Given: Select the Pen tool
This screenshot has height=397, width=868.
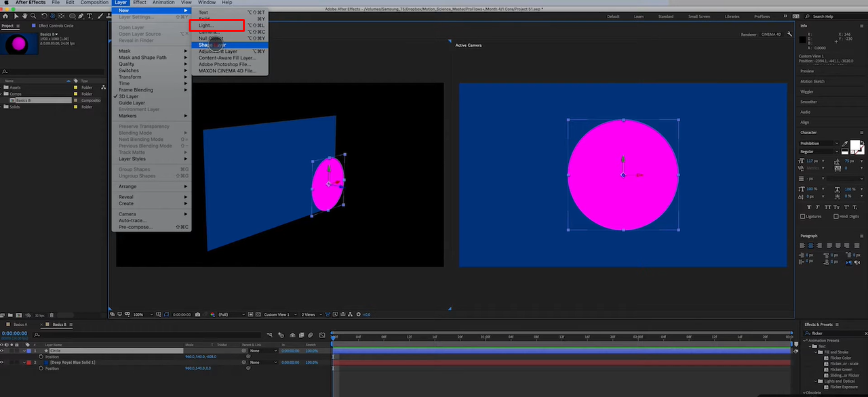Looking at the screenshot, I should click(81, 16).
